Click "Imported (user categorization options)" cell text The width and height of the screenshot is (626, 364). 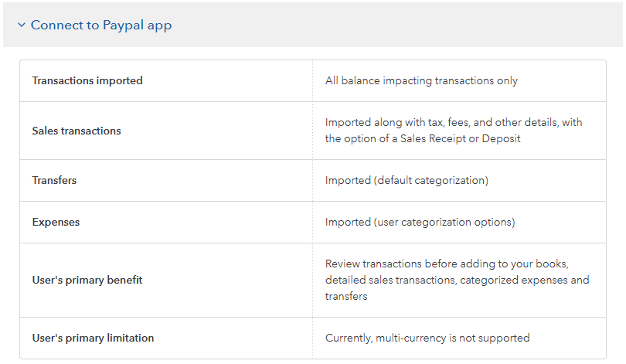(x=420, y=223)
